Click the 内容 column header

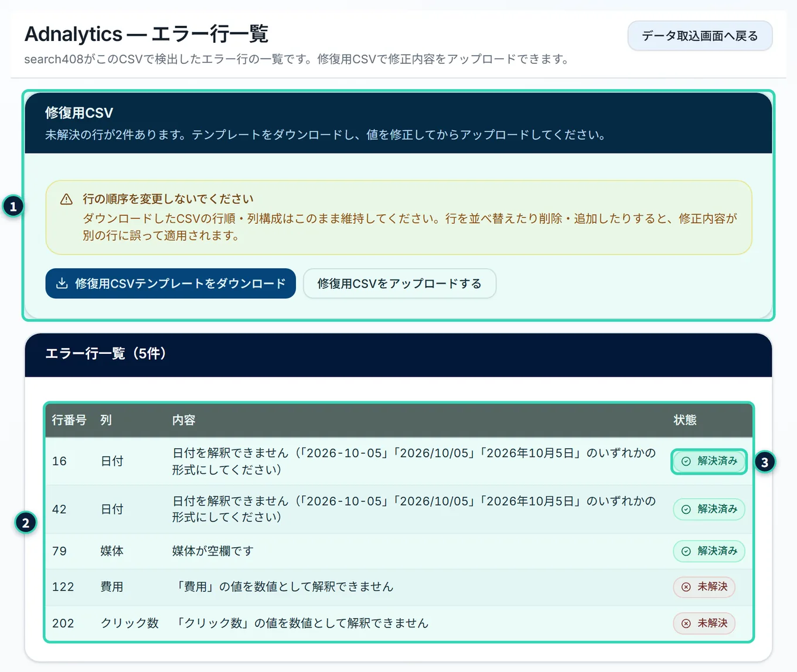click(x=184, y=420)
